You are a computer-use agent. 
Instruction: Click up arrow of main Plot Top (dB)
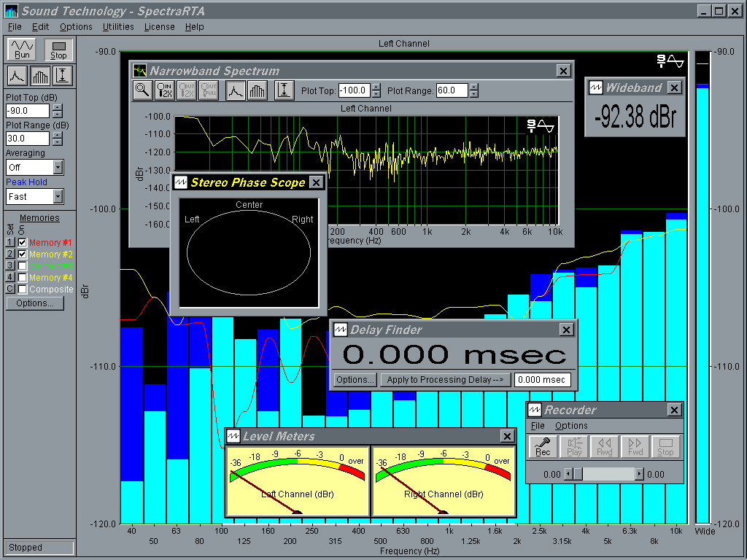click(58, 107)
